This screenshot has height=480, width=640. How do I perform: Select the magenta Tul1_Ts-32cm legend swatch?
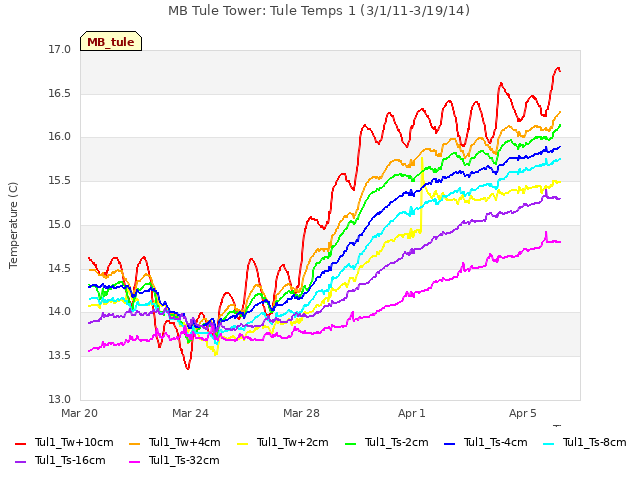[x=134, y=462]
